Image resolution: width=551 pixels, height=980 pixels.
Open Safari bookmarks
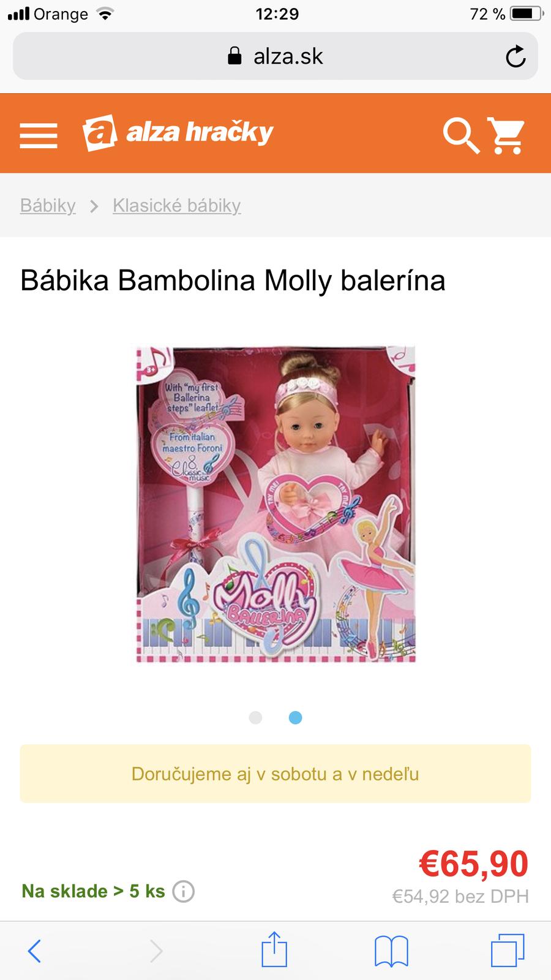click(x=391, y=951)
